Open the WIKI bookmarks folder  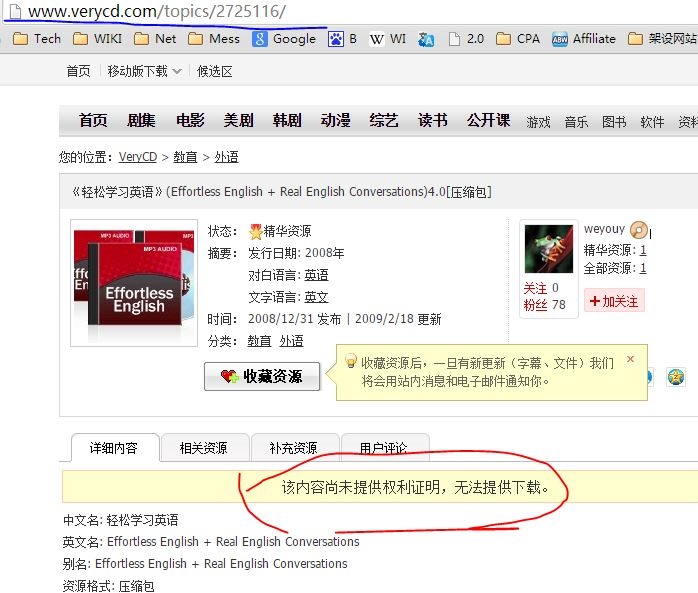click(97, 39)
